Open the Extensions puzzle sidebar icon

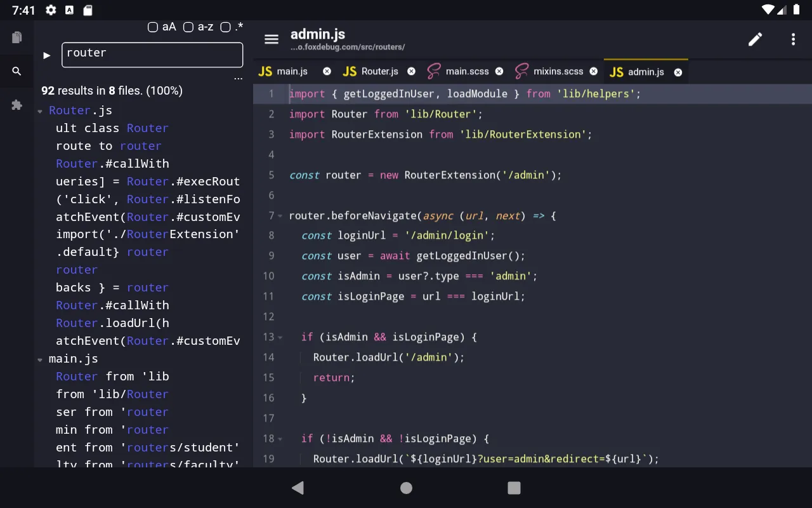click(16, 105)
